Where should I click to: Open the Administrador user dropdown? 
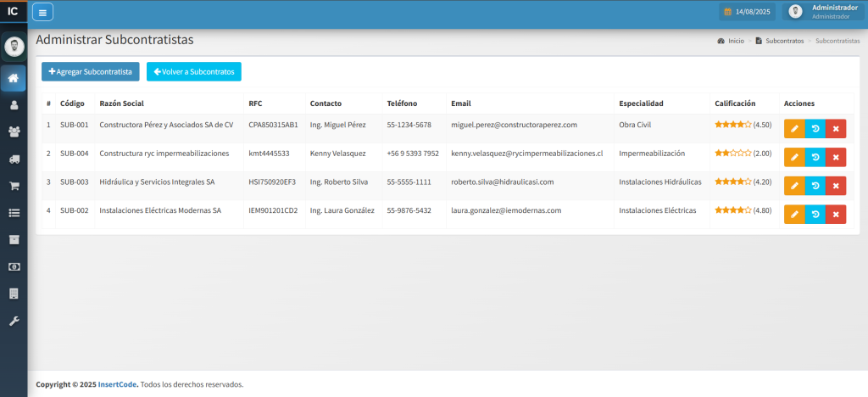[x=823, y=11]
